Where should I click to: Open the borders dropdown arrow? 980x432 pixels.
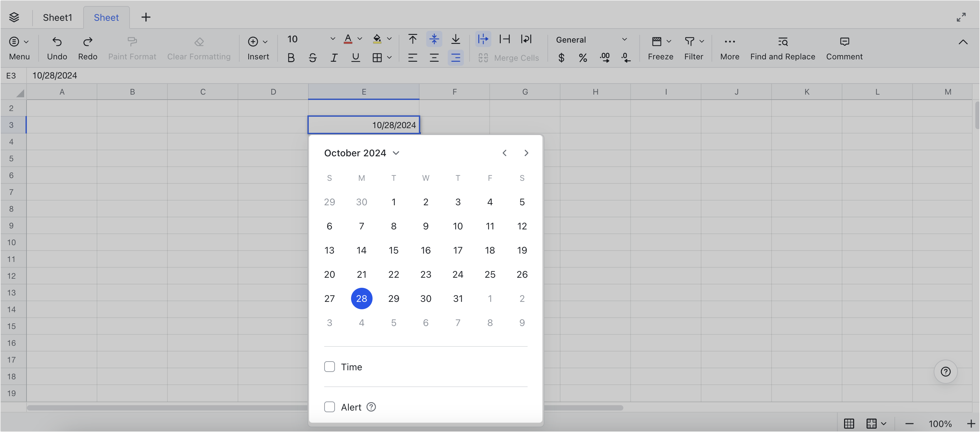[389, 58]
